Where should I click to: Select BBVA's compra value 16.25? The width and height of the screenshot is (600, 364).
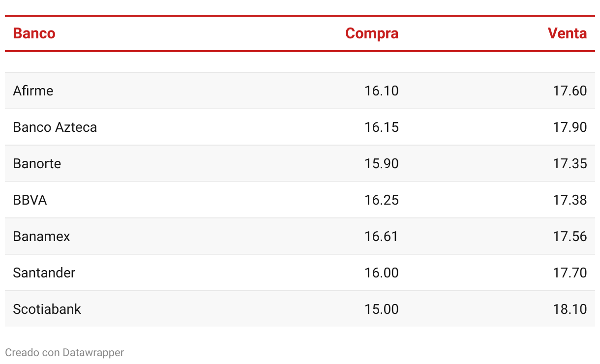(382, 200)
